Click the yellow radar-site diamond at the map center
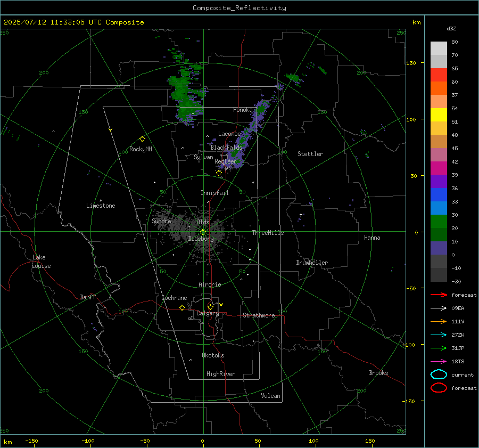The image size is (479, 448). pos(203,232)
